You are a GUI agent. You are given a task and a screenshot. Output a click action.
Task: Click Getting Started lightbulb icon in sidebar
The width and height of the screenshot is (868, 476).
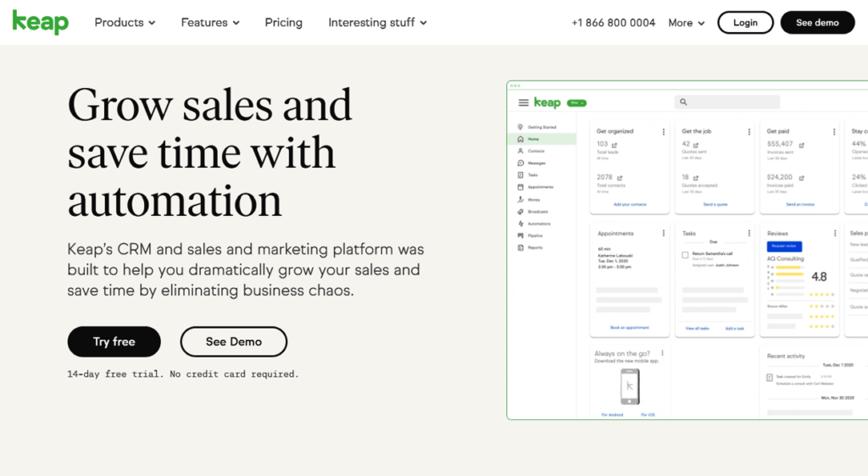[x=520, y=127]
